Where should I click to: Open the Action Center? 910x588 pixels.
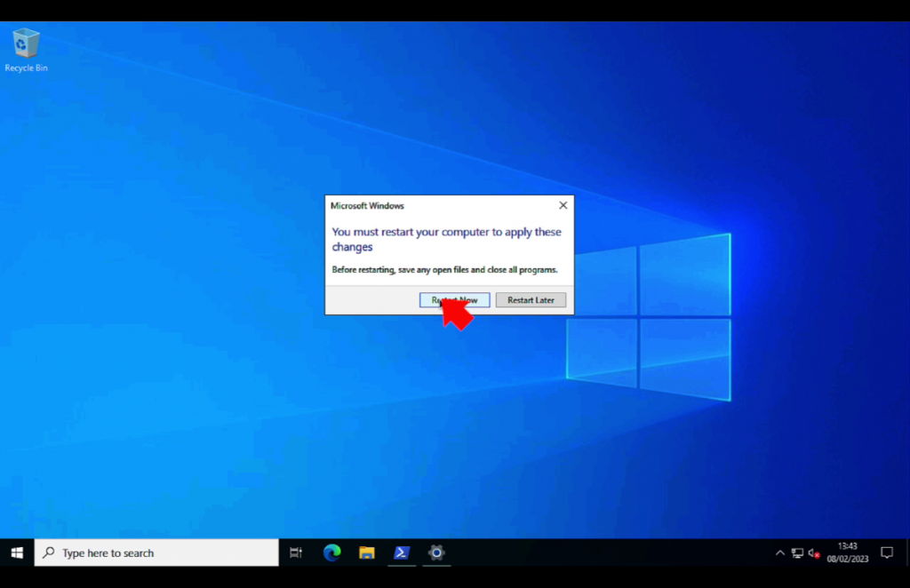pos(886,552)
